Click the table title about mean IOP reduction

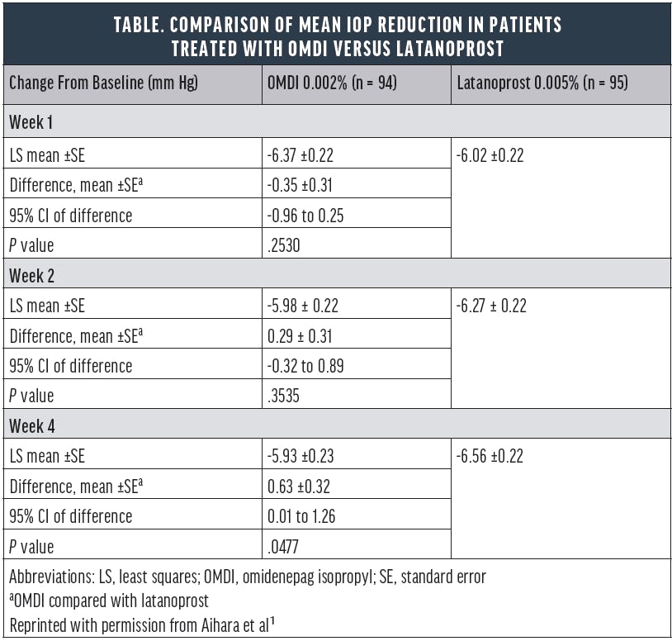[336, 36]
